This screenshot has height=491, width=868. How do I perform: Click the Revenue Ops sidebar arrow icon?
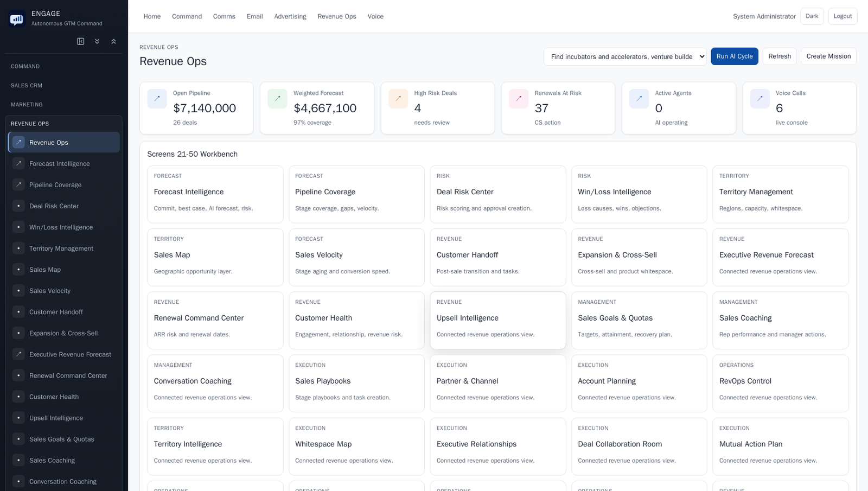pos(18,142)
